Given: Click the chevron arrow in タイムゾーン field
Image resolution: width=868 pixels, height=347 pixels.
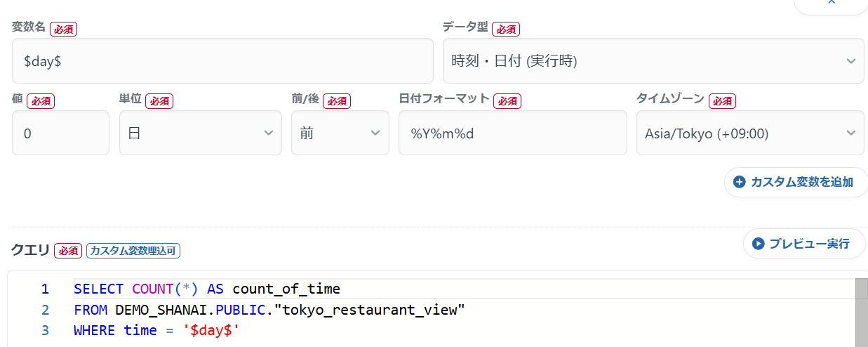Looking at the screenshot, I should pyautogui.click(x=851, y=133).
